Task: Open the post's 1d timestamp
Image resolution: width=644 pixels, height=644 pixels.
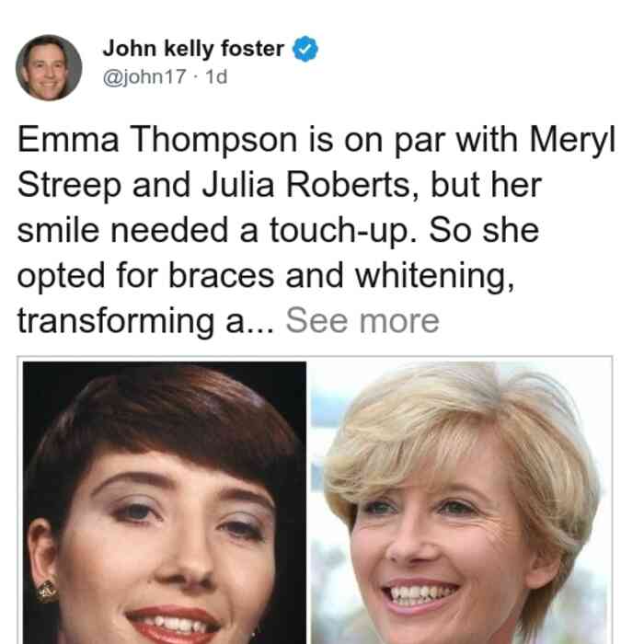Action: (x=216, y=76)
